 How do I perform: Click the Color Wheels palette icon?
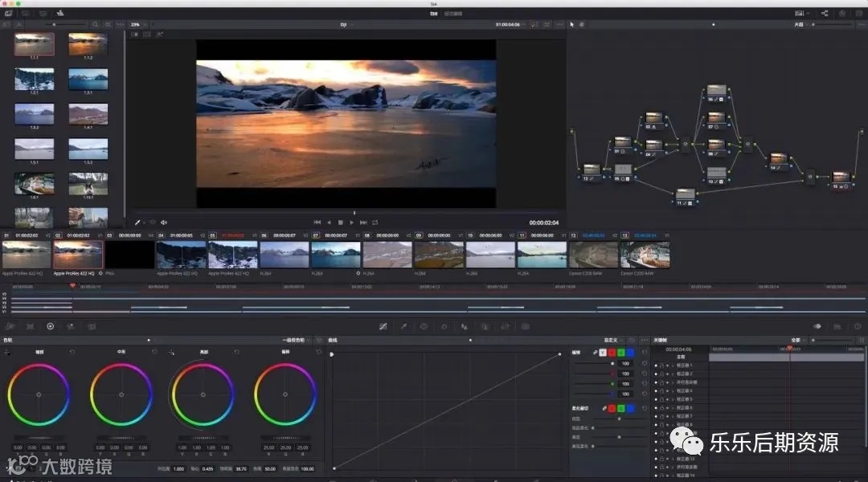50,326
